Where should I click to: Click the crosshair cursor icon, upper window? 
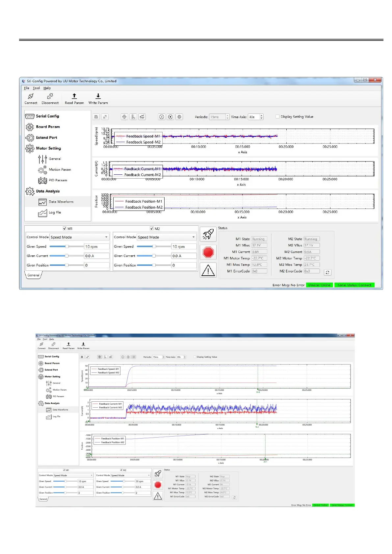(x=124, y=117)
